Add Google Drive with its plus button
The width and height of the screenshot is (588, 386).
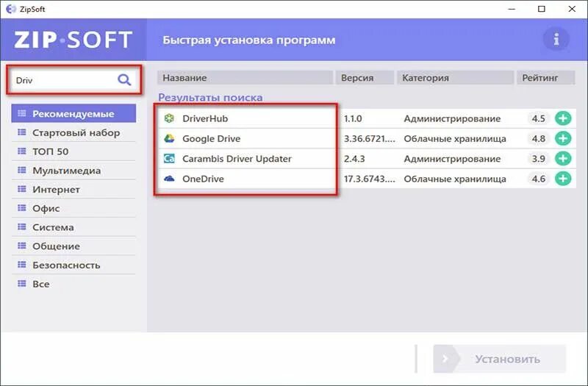tap(563, 138)
